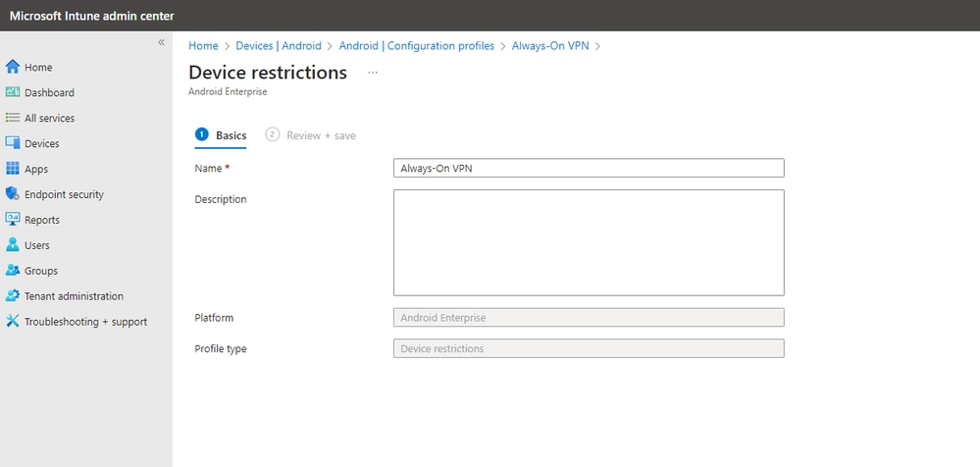
Task: Click the Device restrictions page heading
Action: (268, 73)
